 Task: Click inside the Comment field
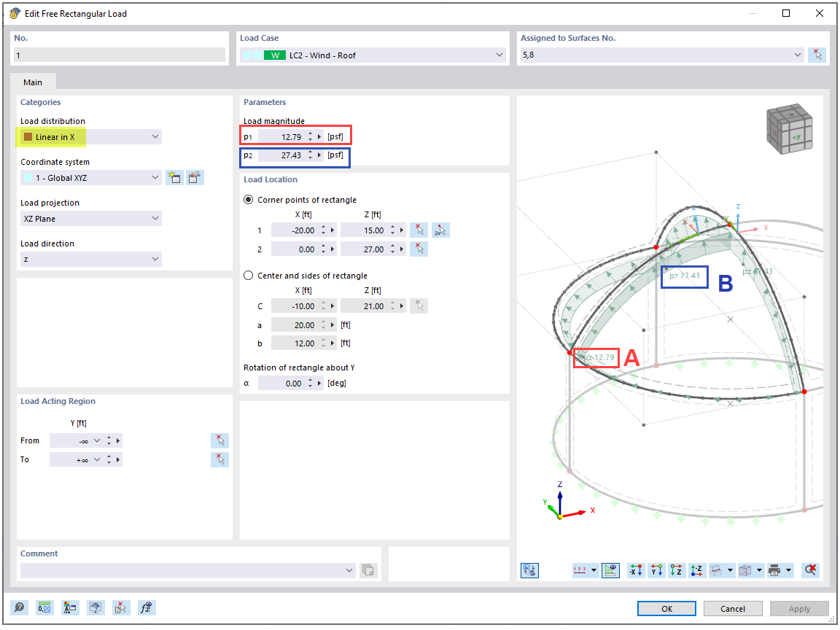pyautogui.click(x=182, y=571)
